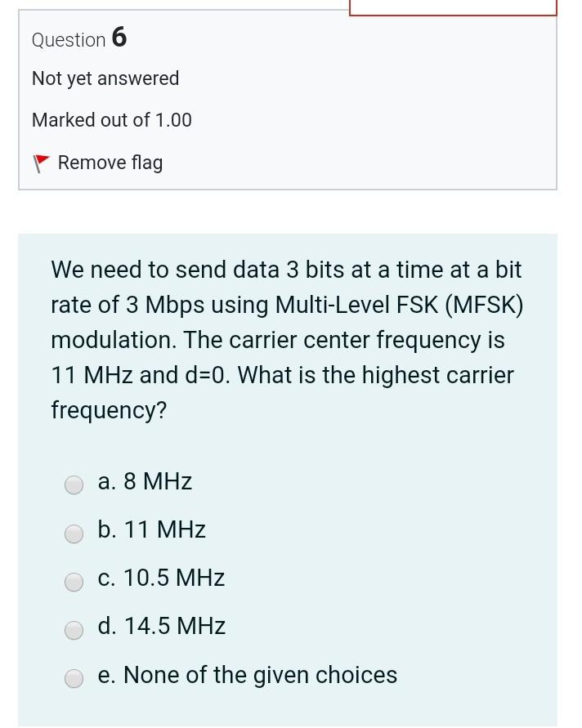Click the Remove flag link
Screen dimensions: 582x728
coord(110,163)
